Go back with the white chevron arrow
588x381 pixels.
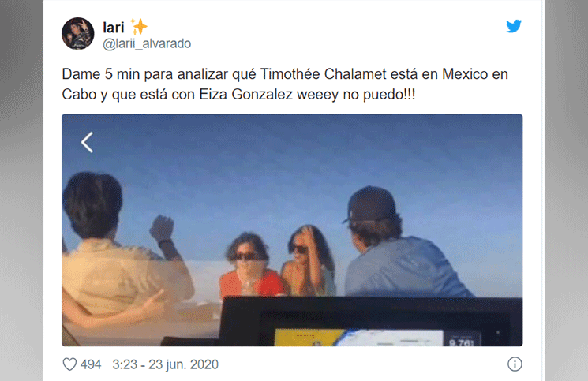coord(87,142)
